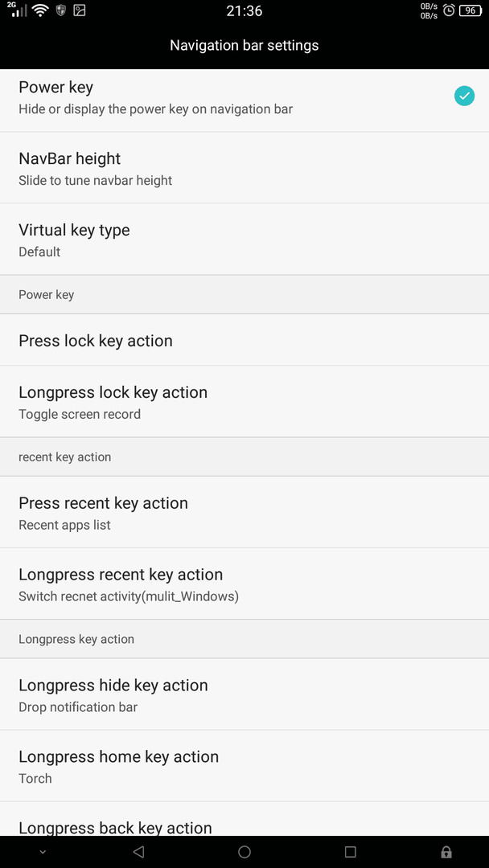Image resolution: width=489 pixels, height=868 pixels.
Task: Tap the back triangle navigation key
Action: tap(139, 851)
